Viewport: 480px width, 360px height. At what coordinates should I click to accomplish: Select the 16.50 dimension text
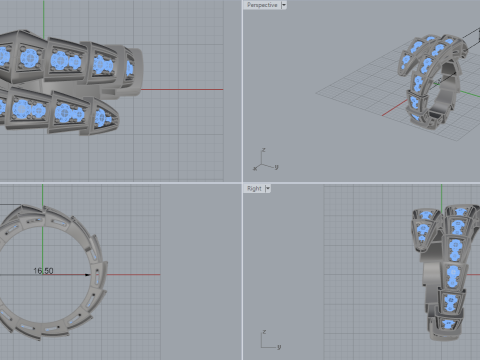[x=43, y=271]
